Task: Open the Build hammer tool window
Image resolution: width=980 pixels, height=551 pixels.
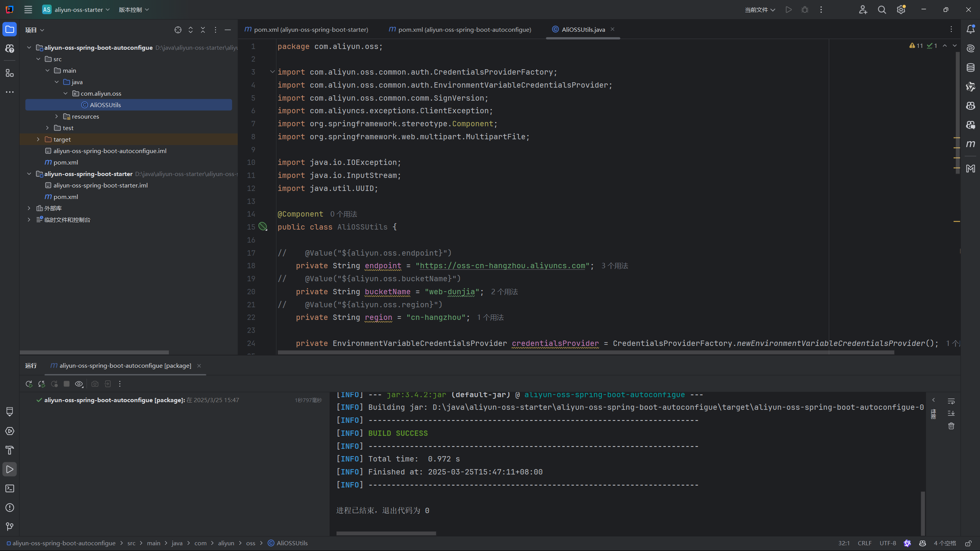Action: 10,450
